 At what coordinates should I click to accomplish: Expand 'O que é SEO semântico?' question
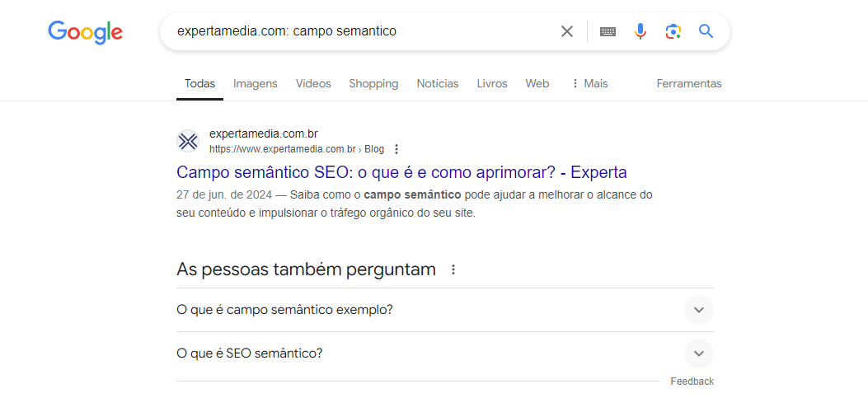tap(444, 353)
